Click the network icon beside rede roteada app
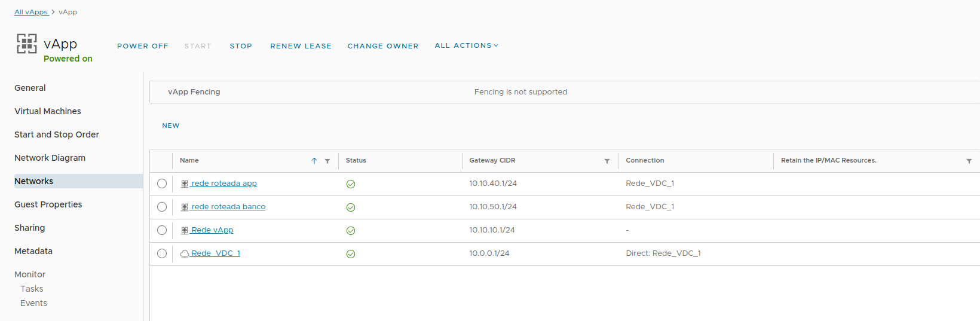Screen dimensions: 980x321 click(185, 184)
